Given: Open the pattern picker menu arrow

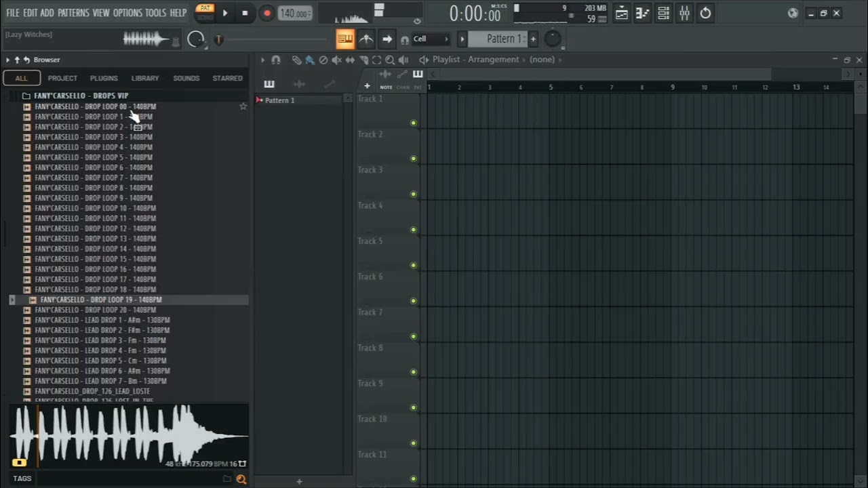Looking at the screenshot, I should [x=462, y=39].
